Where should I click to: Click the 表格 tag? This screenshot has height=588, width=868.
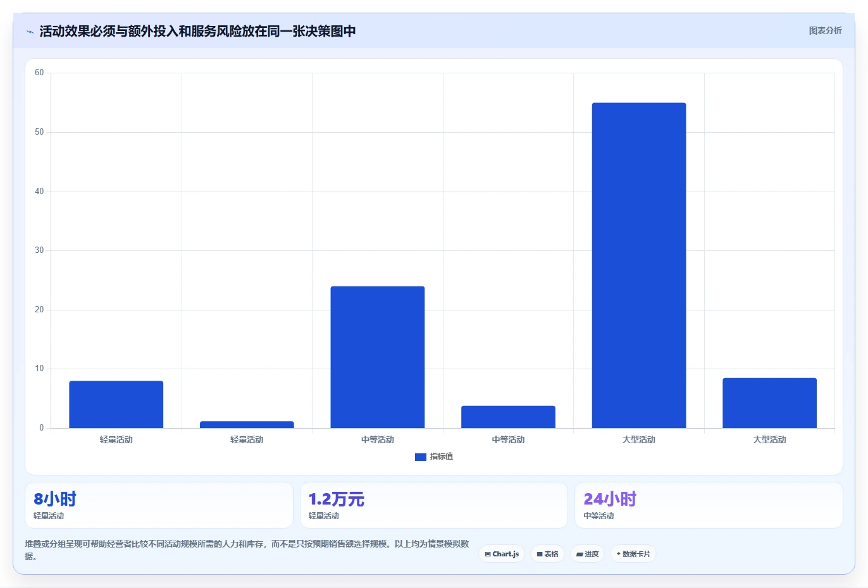[x=548, y=554]
